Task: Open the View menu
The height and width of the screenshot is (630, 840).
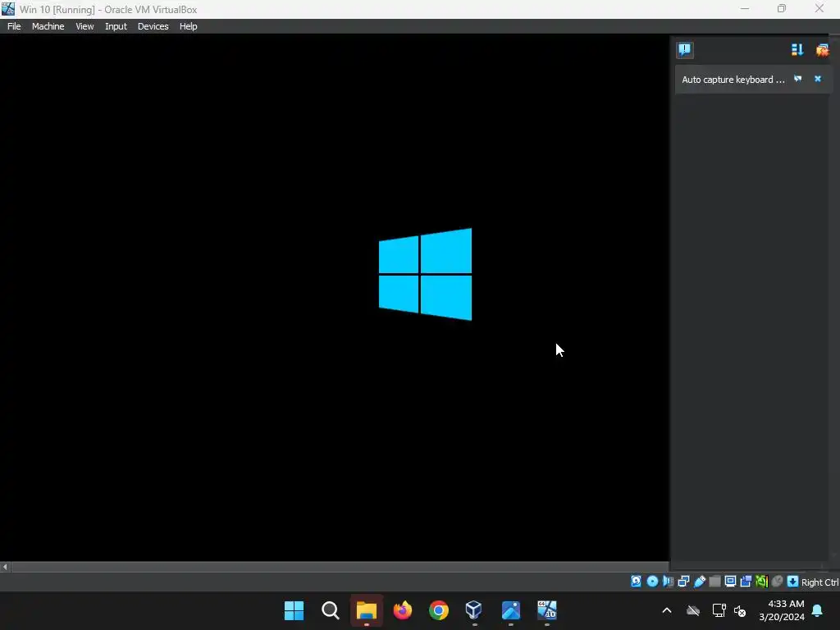Action: click(84, 26)
